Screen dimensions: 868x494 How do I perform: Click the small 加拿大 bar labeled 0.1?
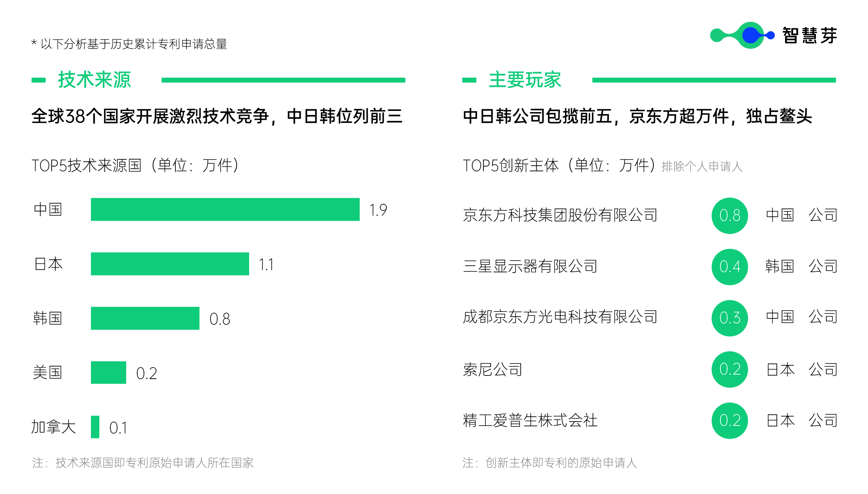pos(95,427)
